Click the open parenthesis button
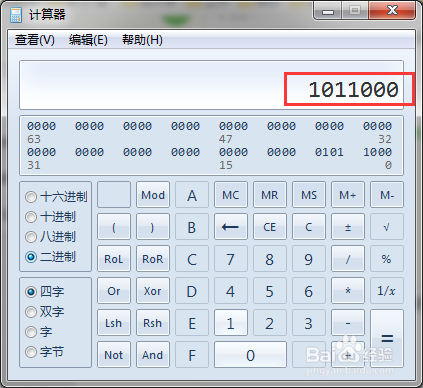 (x=114, y=227)
